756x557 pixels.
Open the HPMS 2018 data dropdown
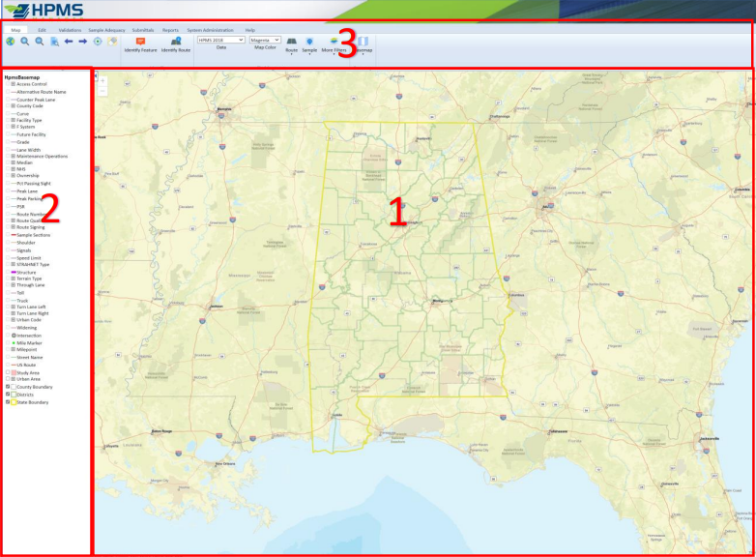pyautogui.click(x=220, y=40)
